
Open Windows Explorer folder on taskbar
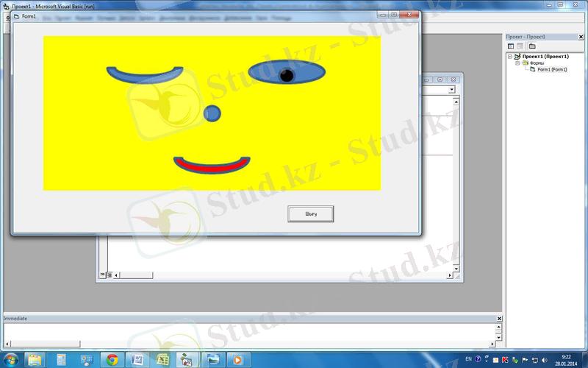click(x=35, y=359)
